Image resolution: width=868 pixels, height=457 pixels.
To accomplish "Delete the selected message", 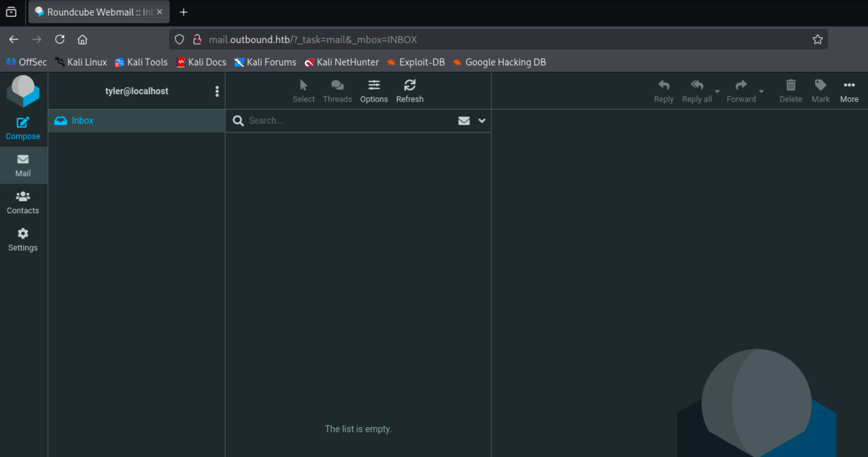I will click(790, 90).
